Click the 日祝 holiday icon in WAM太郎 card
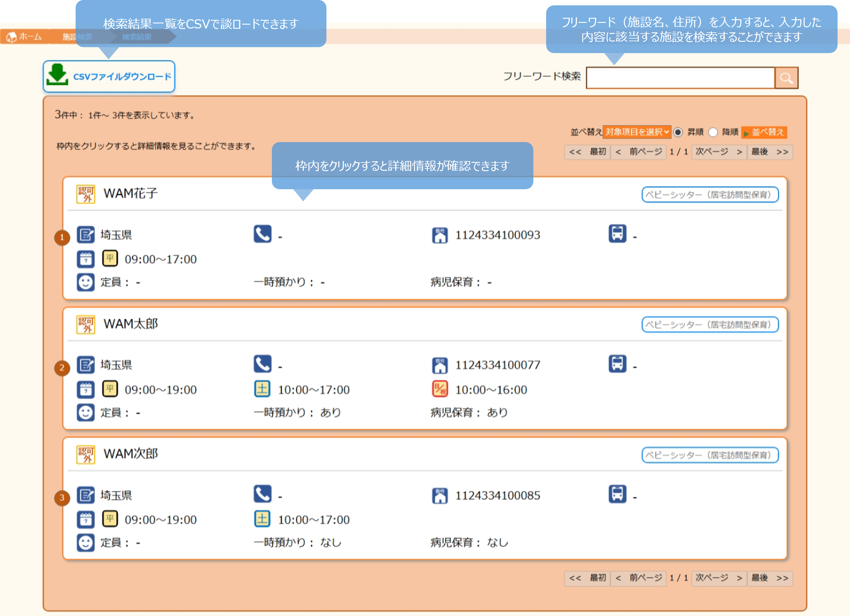This screenshot has height=616, width=850. click(440, 389)
